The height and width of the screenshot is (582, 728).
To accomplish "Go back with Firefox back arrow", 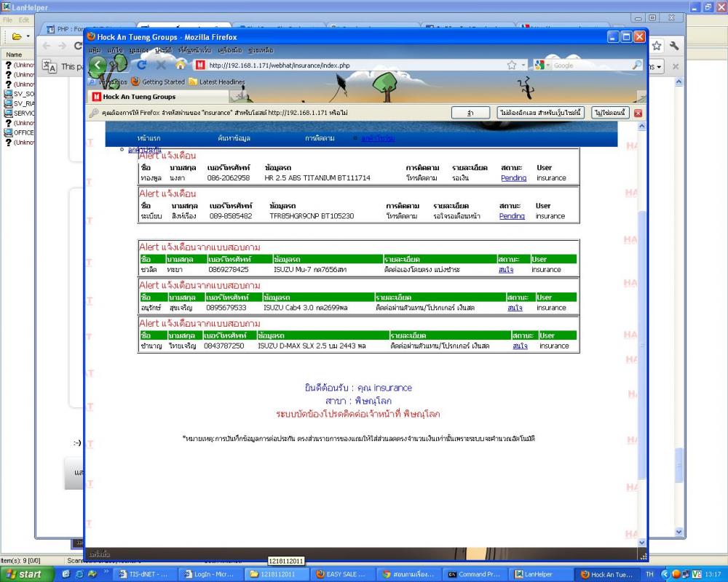I will 98,65.
